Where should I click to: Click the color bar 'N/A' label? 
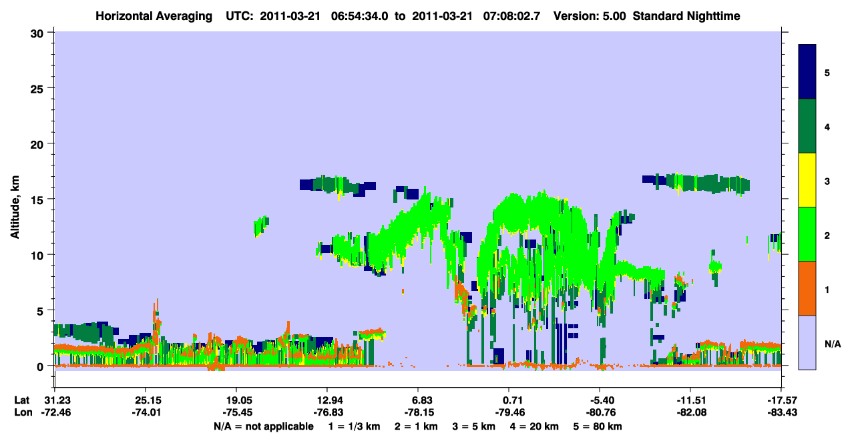pyautogui.click(x=832, y=344)
